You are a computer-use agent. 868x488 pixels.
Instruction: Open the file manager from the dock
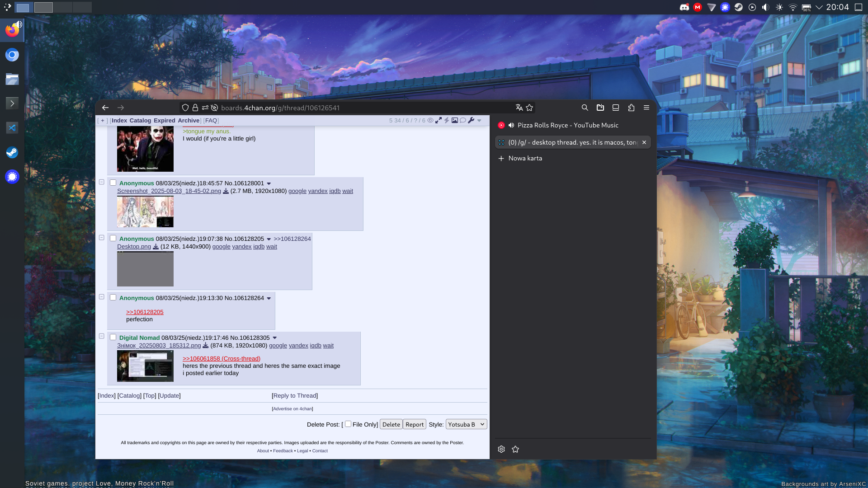(x=12, y=79)
